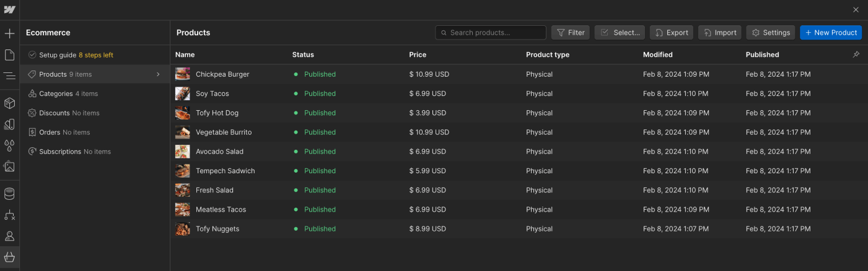868x271 pixels.
Task: Open the Chickpea Burger thumbnail
Action: (x=182, y=74)
